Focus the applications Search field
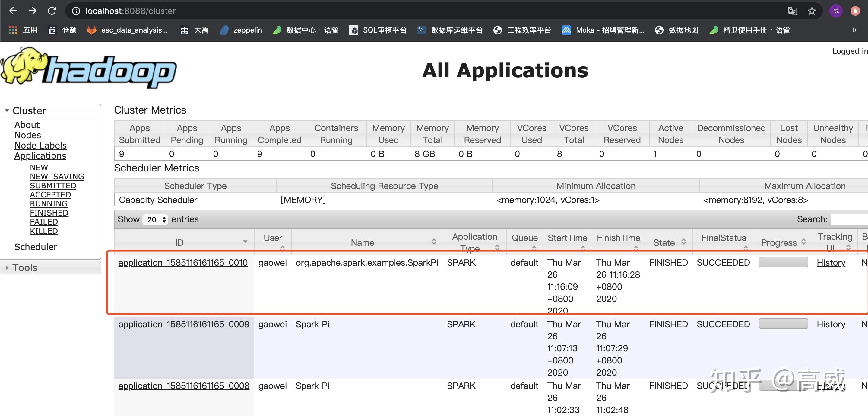This screenshot has height=416, width=868. pyautogui.click(x=849, y=219)
